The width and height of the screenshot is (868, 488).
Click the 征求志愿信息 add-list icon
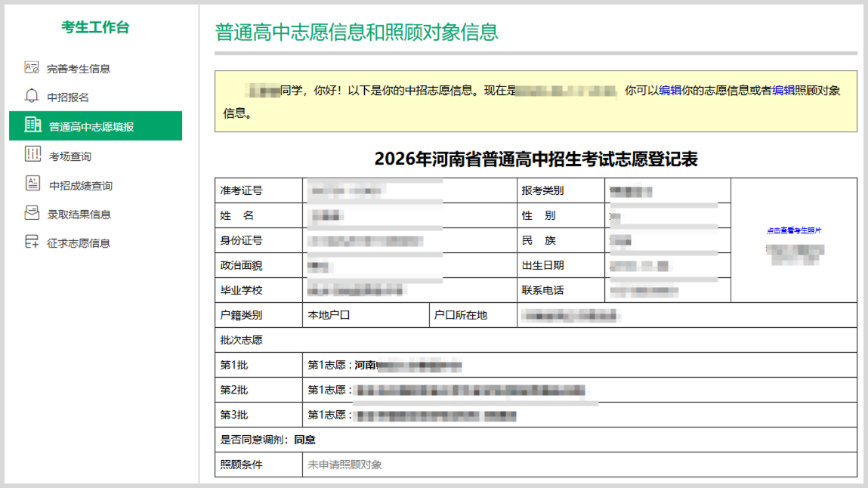(x=32, y=242)
